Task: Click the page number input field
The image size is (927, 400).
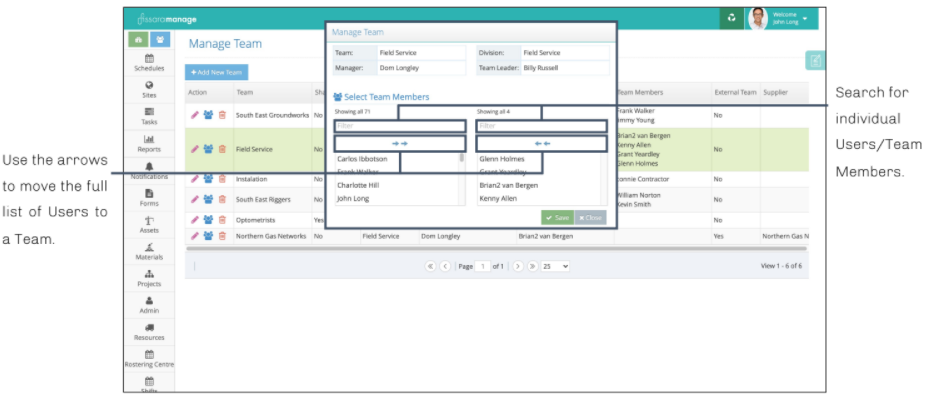Action: click(483, 266)
